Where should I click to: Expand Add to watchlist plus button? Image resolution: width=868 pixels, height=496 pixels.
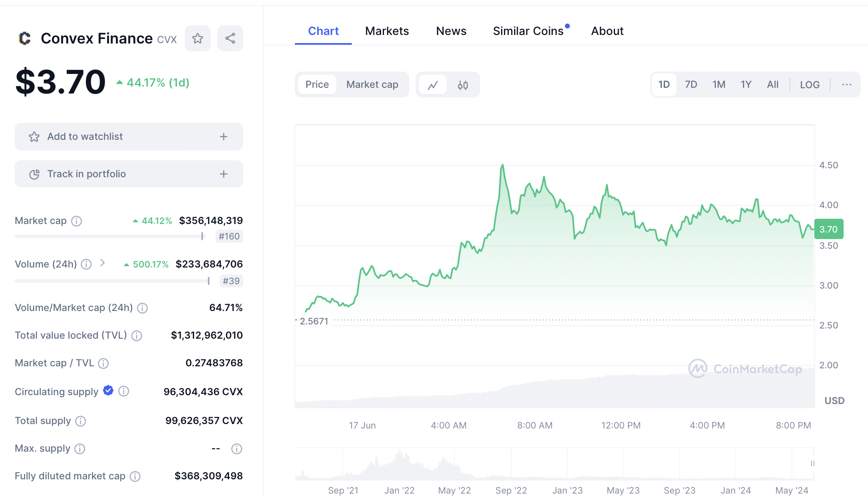coord(224,137)
